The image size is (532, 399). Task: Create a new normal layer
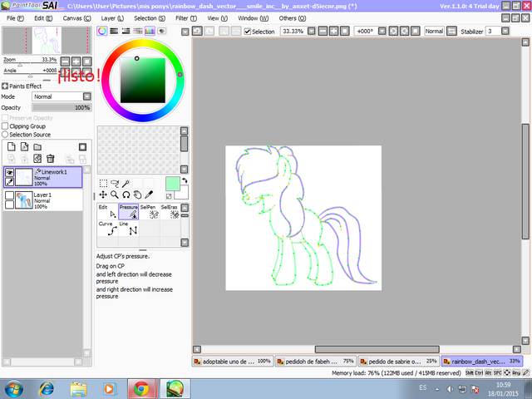point(11,146)
